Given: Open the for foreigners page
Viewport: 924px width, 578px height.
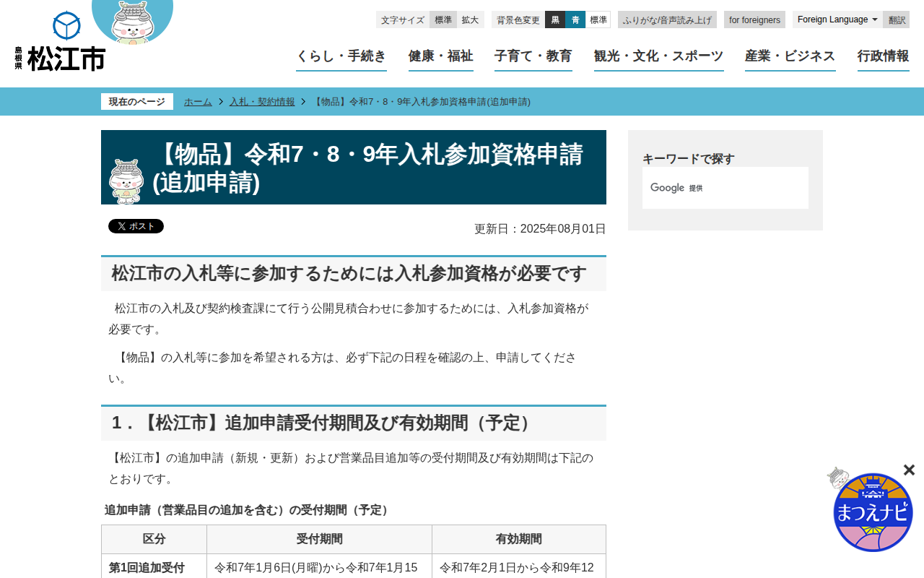Looking at the screenshot, I should pos(754,20).
